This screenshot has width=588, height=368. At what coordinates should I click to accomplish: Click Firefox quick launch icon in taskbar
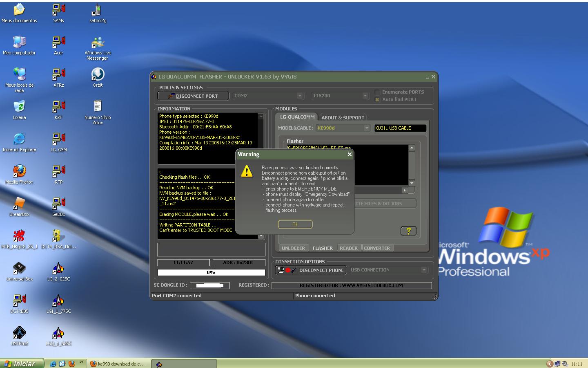tap(72, 364)
